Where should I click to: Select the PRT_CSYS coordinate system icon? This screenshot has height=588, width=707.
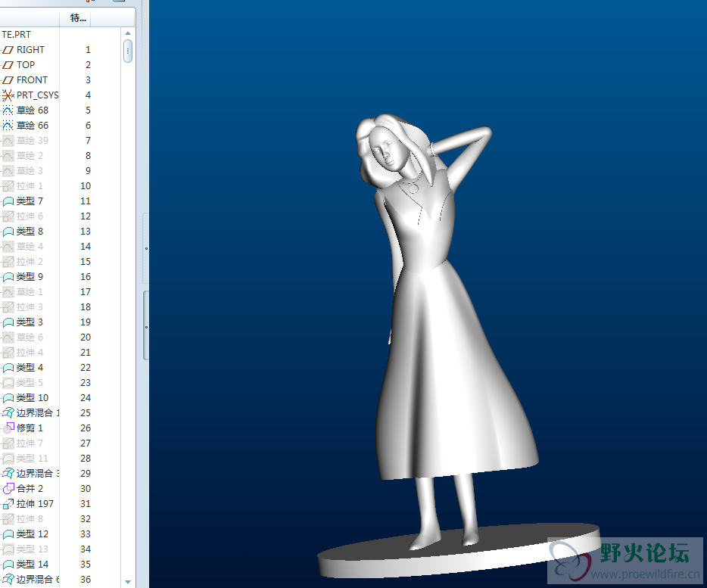tap(8, 95)
